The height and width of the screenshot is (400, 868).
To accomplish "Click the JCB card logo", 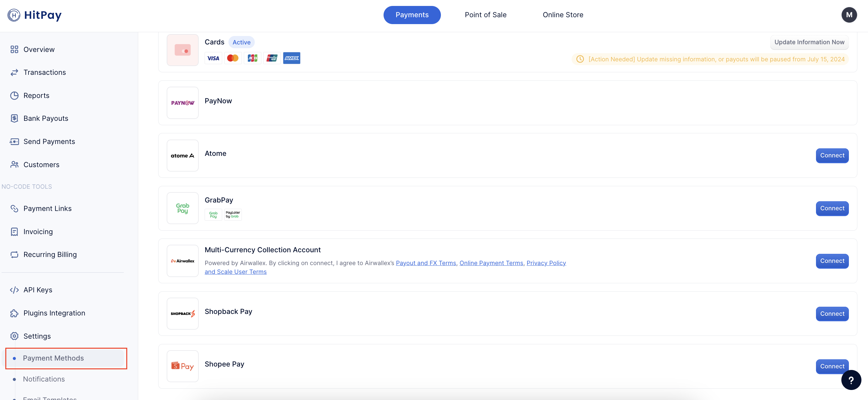I will pos(252,58).
